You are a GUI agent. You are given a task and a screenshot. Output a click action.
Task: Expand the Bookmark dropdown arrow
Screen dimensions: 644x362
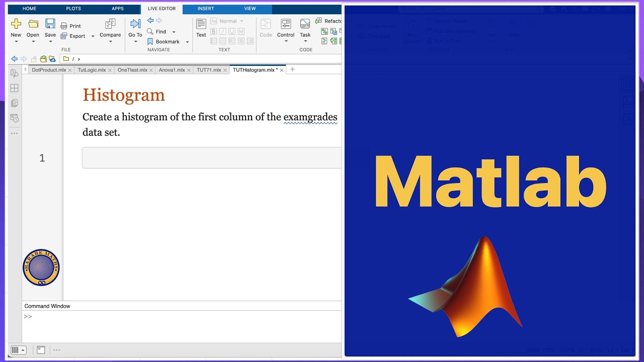(187, 42)
